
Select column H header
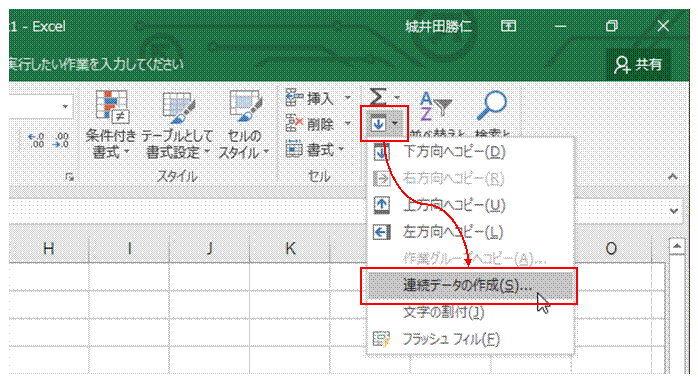(x=49, y=248)
